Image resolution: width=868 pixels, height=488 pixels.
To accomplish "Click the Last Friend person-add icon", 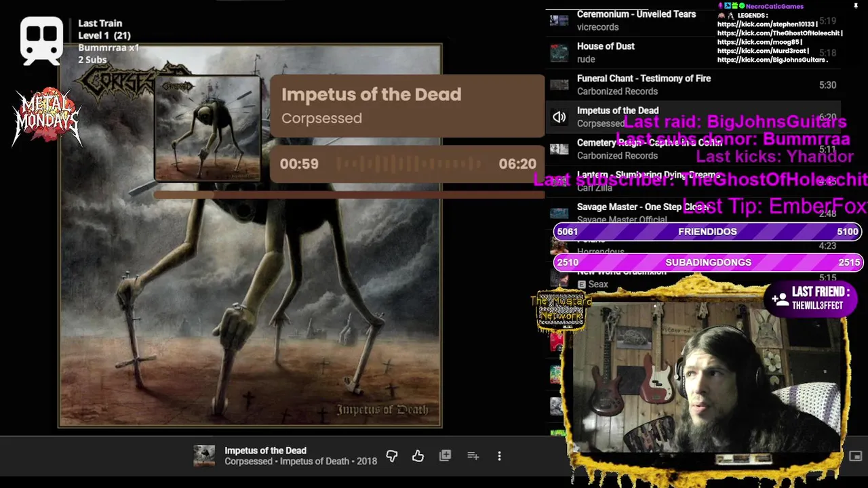I will tap(780, 298).
